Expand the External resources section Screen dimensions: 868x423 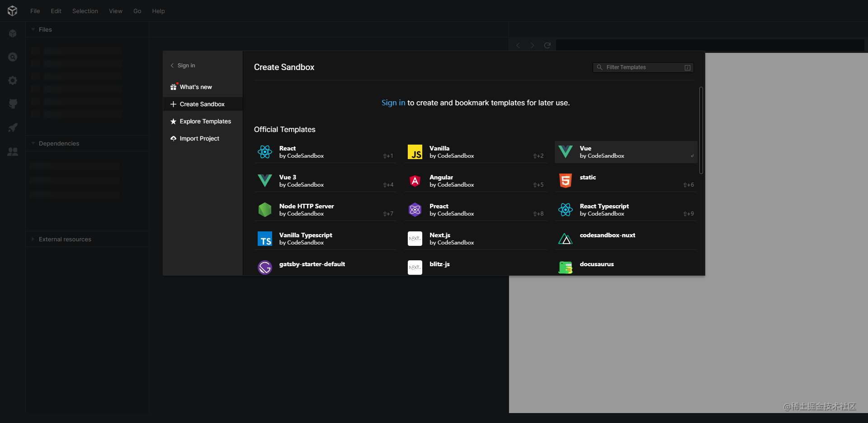point(32,239)
